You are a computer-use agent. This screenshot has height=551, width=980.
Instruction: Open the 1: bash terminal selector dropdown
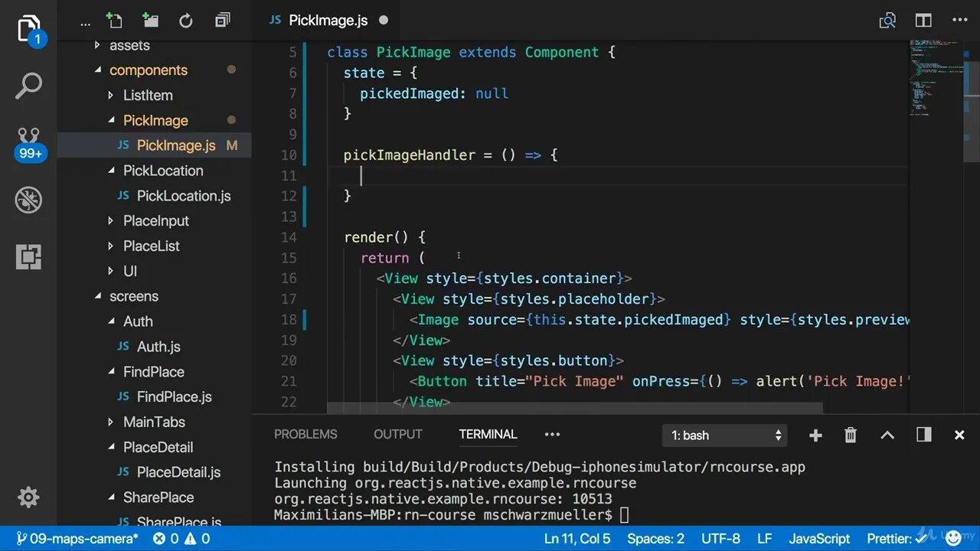point(725,435)
